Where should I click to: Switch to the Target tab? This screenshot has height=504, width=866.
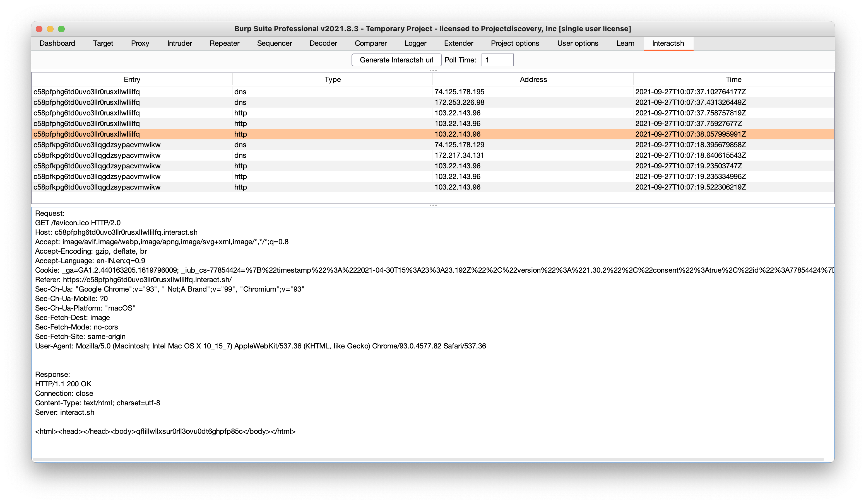[x=103, y=43]
